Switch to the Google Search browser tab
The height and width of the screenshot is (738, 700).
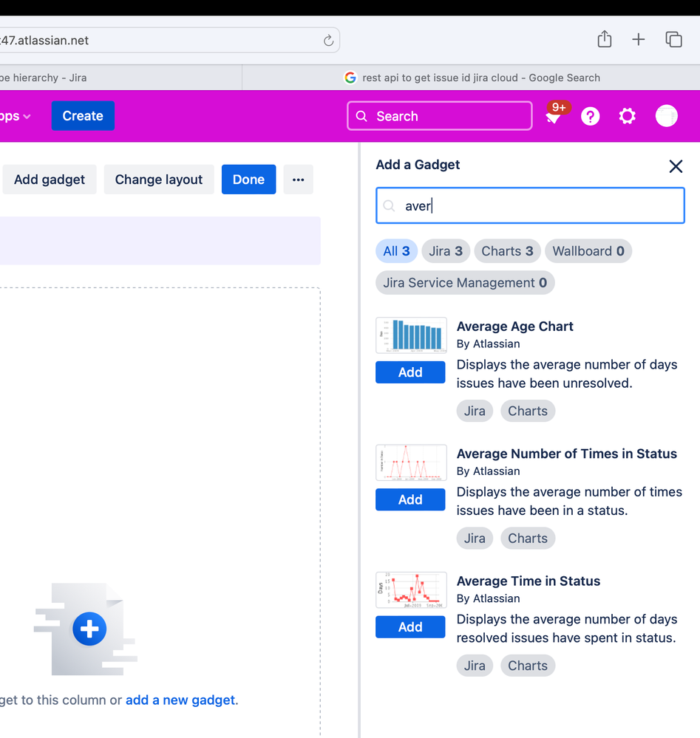[x=471, y=78]
